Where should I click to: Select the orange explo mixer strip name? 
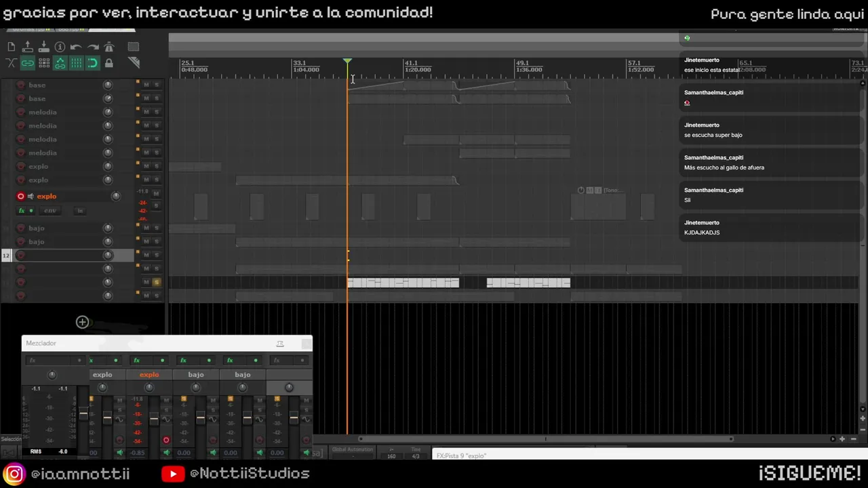click(x=149, y=375)
